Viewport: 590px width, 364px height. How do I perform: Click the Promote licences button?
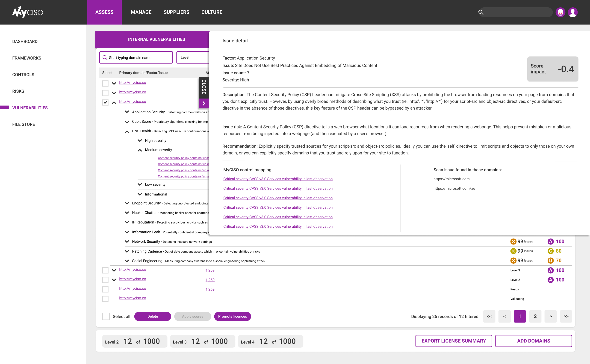tap(232, 316)
